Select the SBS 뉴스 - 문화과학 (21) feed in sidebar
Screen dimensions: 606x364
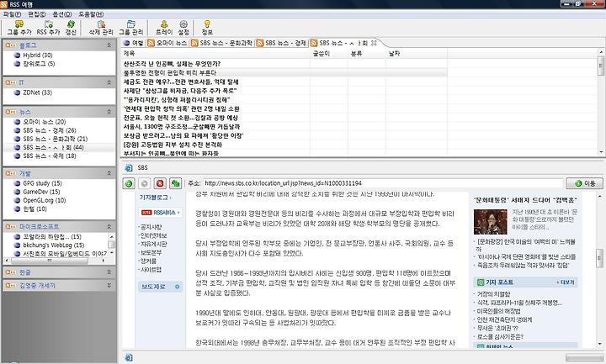click(x=56, y=139)
